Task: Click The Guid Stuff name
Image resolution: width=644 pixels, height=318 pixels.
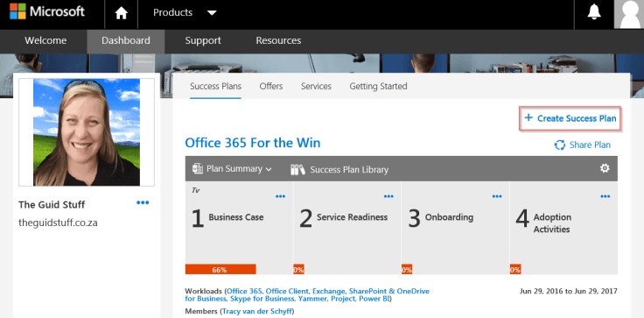Action: pos(52,205)
